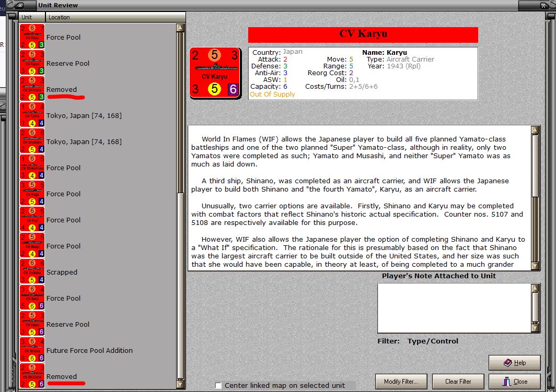This screenshot has height=392, width=556.
Task: Click Force Pool location of CV Akagi
Action: point(63,246)
